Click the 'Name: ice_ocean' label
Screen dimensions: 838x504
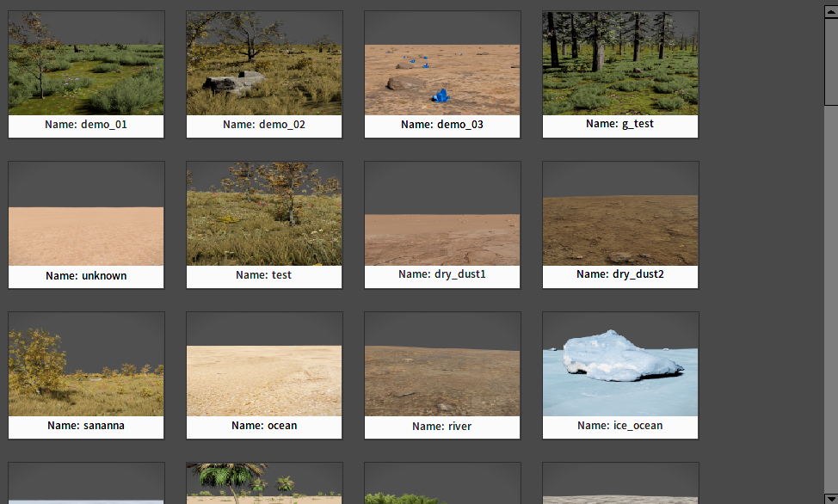click(620, 426)
